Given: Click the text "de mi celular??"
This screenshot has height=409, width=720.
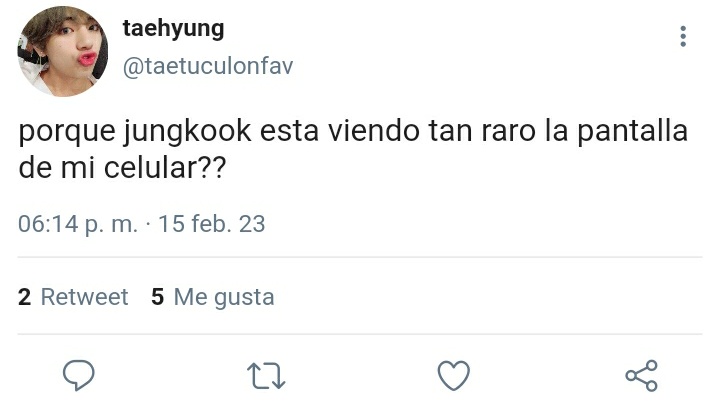Looking at the screenshot, I should pyautogui.click(x=122, y=168).
